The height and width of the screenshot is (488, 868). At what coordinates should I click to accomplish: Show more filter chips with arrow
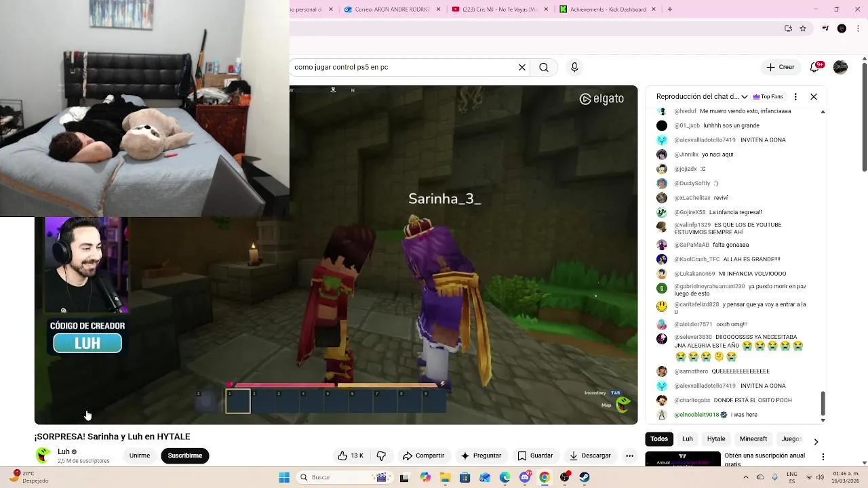point(816,441)
